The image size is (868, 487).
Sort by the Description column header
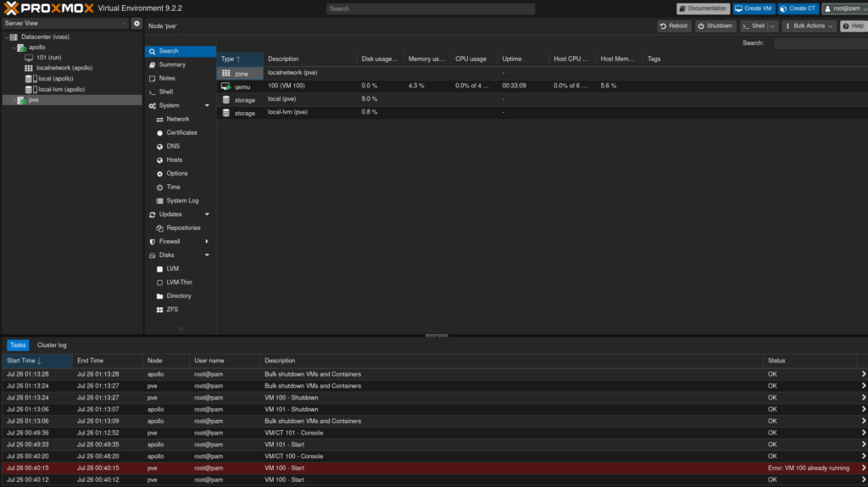[310, 59]
